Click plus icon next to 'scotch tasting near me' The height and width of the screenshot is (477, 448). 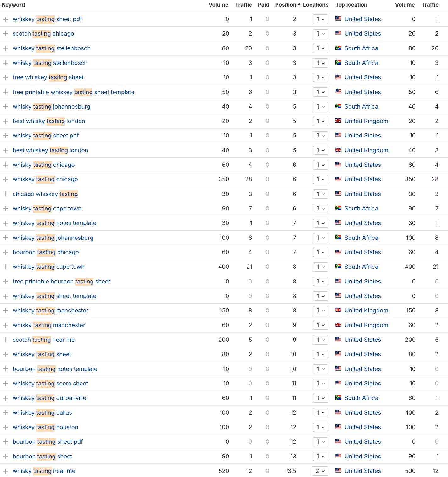click(5, 340)
